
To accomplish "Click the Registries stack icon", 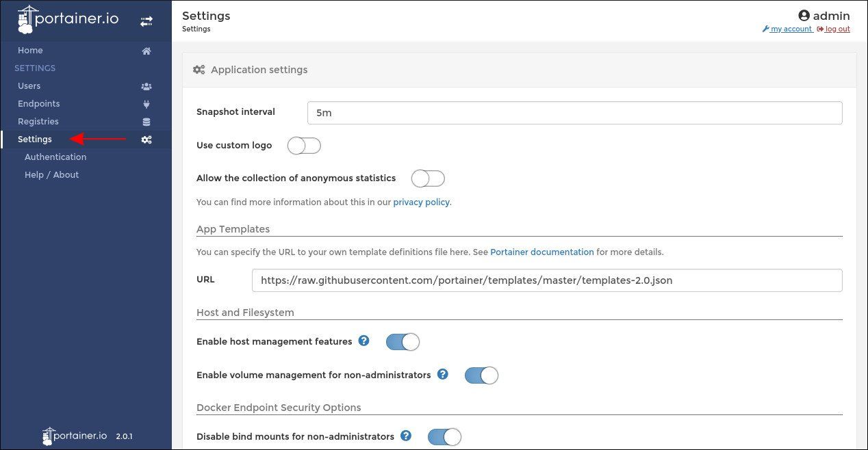I will pos(146,121).
